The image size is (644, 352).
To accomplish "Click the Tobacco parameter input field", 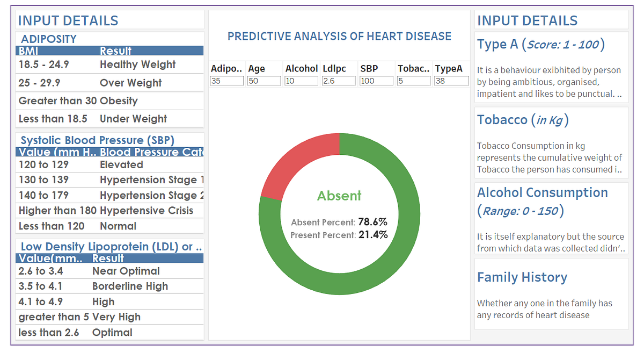I will pyautogui.click(x=414, y=81).
